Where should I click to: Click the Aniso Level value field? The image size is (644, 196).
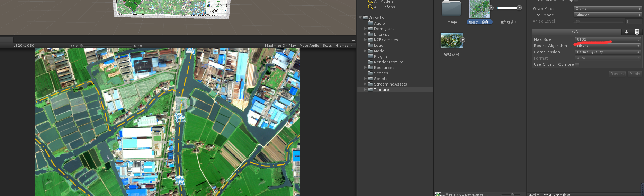click(633, 21)
